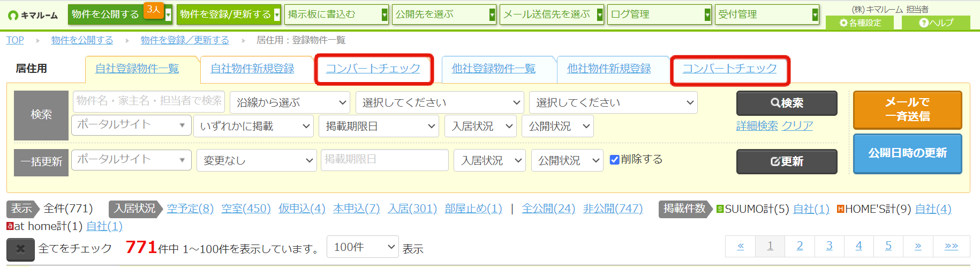Open search row 掲載期限日 dropdown
This screenshot has height=267, width=980.
379,126
